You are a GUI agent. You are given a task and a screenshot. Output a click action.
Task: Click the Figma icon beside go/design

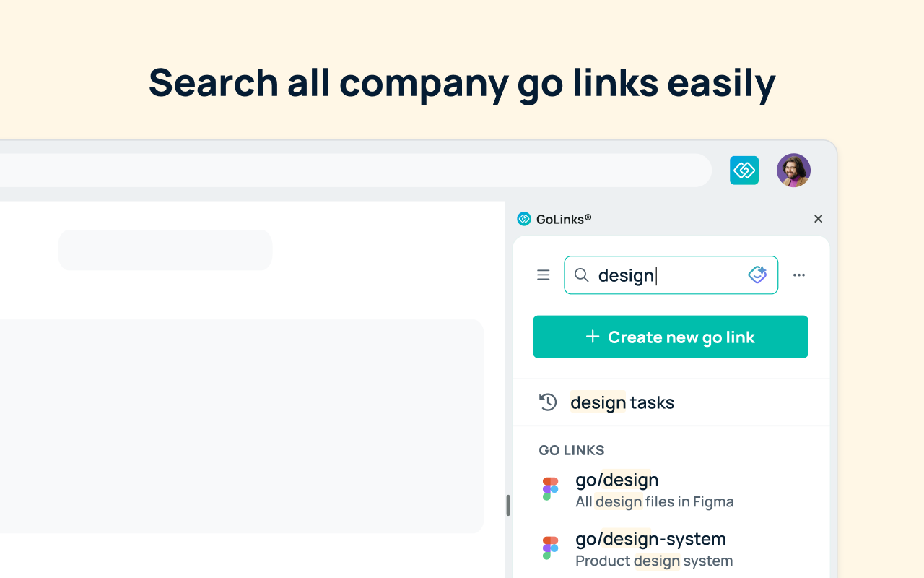(x=551, y=489)
